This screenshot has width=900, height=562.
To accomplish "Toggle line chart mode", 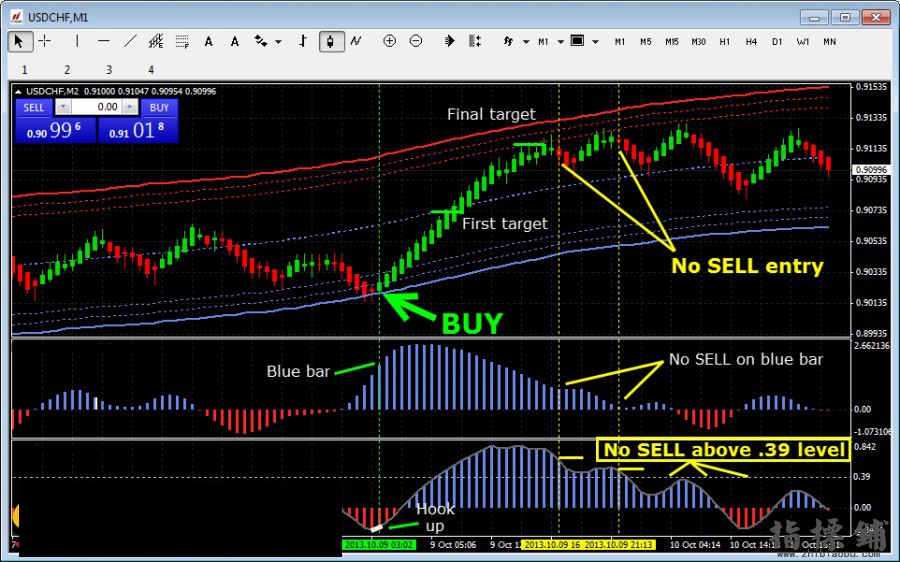I will coord(356,41).
